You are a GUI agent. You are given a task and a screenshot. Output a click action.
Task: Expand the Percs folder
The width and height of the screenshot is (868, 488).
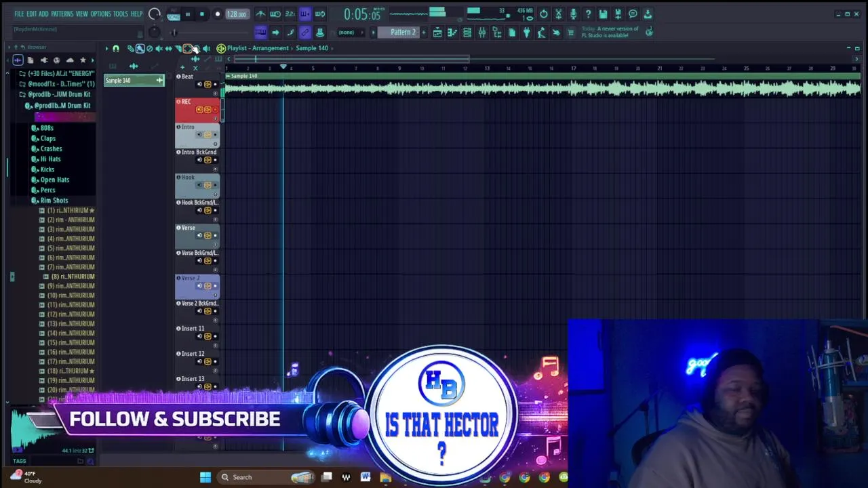click(43, 190)
